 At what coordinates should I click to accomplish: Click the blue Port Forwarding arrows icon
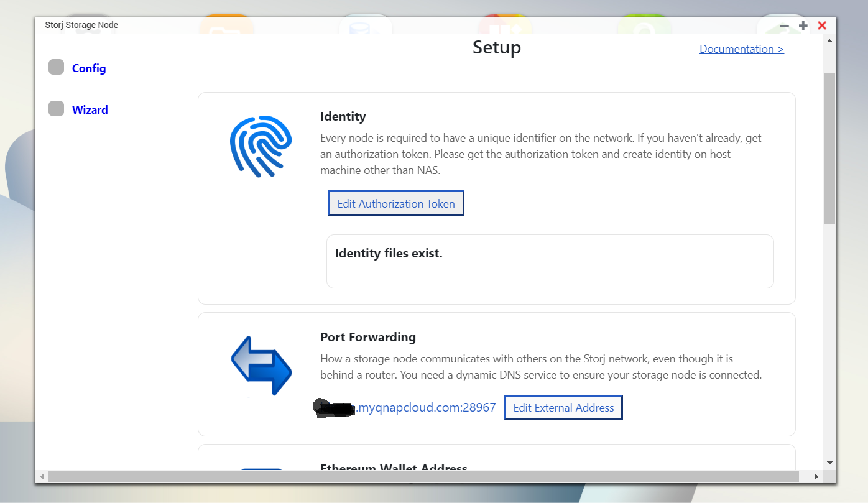[x=261, y=366]
